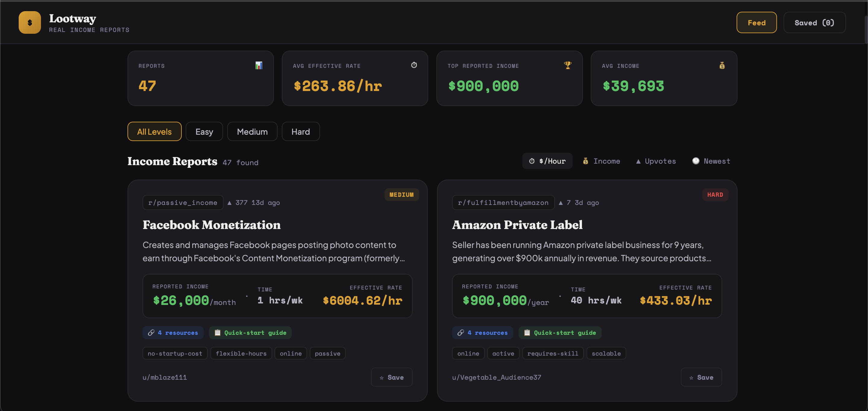Open Quick-start guide on Facebook Monetization card
Image resolution: width=868 pixels, height=411 pixels.
click(250, 332)
